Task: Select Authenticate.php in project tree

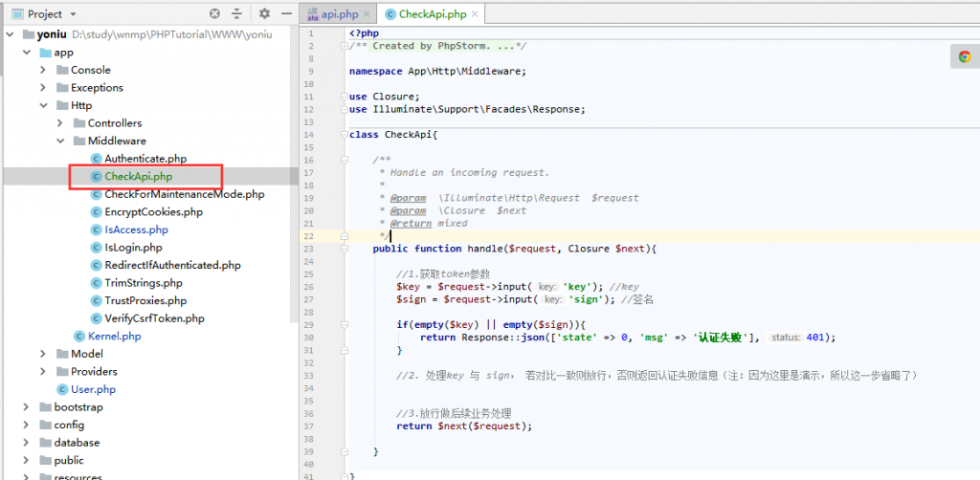Action: point(145,159)
